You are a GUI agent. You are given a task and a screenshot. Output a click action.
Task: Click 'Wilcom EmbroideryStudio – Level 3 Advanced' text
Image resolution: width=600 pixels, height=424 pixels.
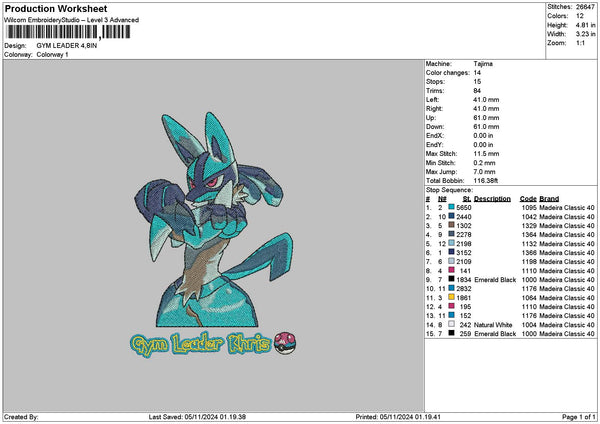72,20
